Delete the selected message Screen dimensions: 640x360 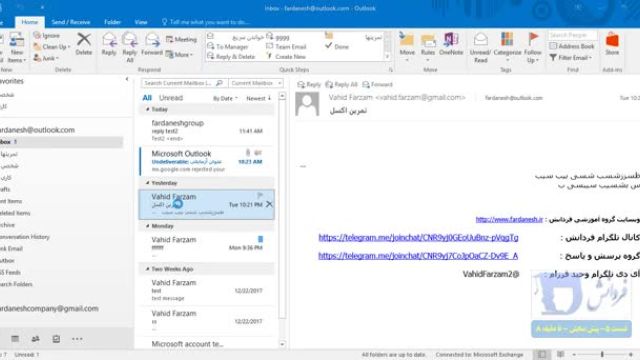(84, 44)
